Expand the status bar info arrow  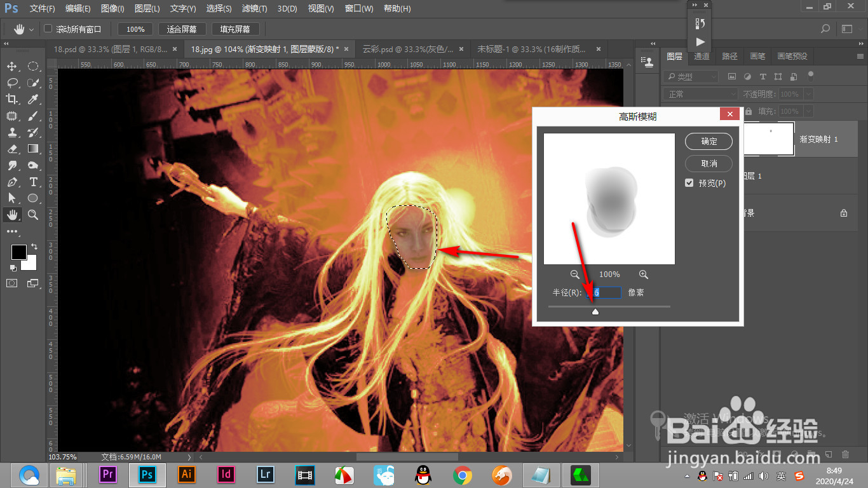[189, 457]
